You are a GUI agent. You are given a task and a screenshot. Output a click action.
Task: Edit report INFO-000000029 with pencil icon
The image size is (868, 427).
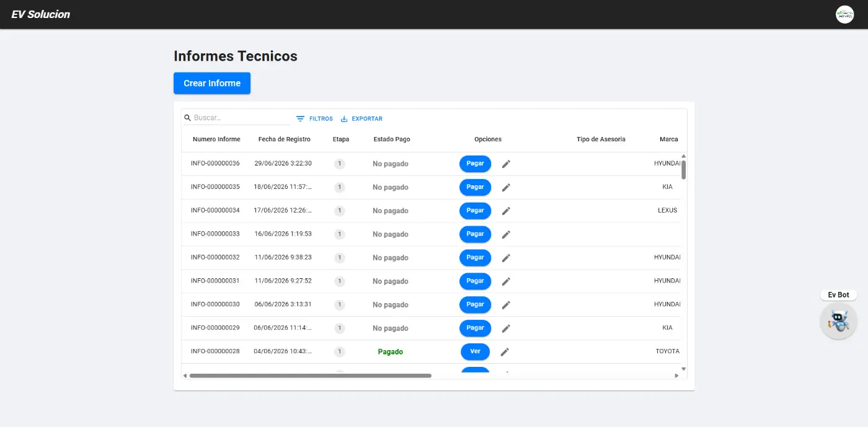506,328
